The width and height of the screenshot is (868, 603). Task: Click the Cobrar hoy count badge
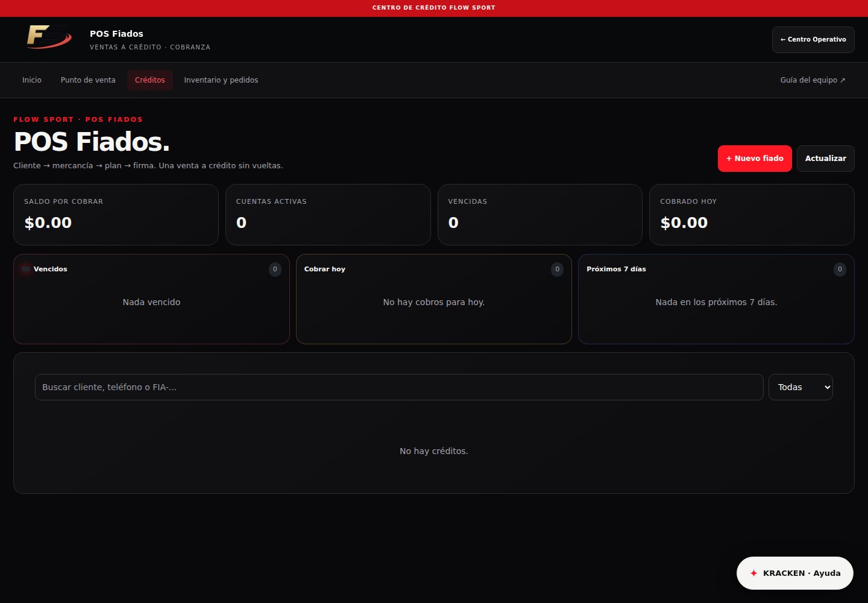click(x=557, y=270)
